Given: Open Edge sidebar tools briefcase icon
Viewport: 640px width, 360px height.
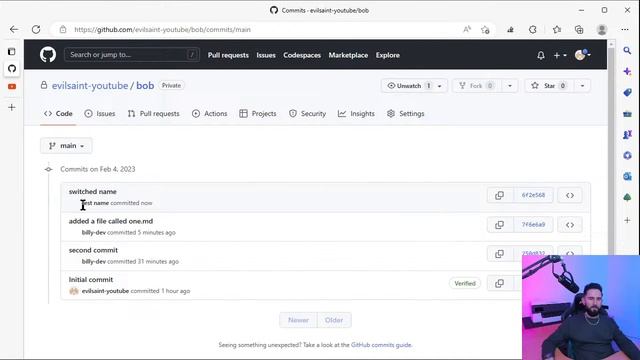Looking at the screenshot, I should [627, 114].
